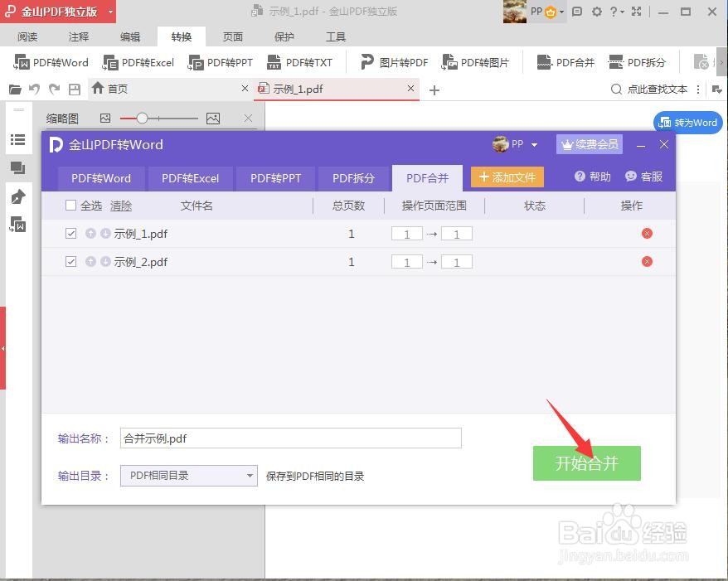This screenshot has height=581, width=728.
Task: Click the feedback message icon in title bar
Action: click(577, 12)
